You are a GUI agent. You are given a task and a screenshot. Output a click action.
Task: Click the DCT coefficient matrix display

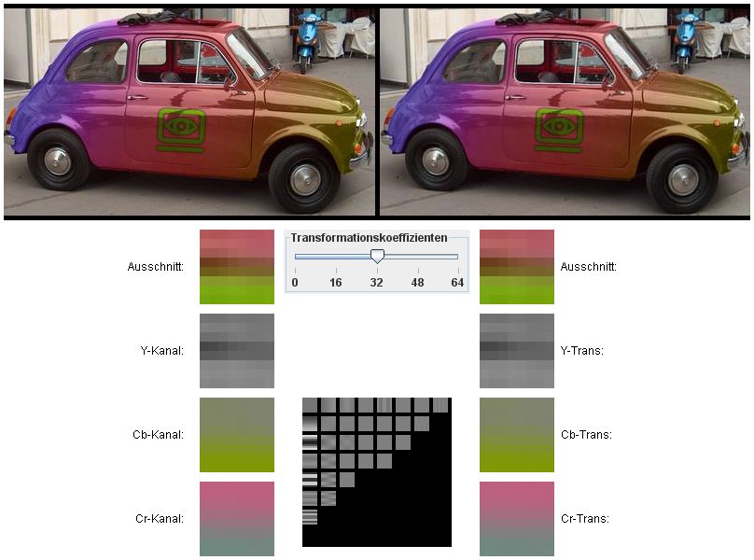377,472
